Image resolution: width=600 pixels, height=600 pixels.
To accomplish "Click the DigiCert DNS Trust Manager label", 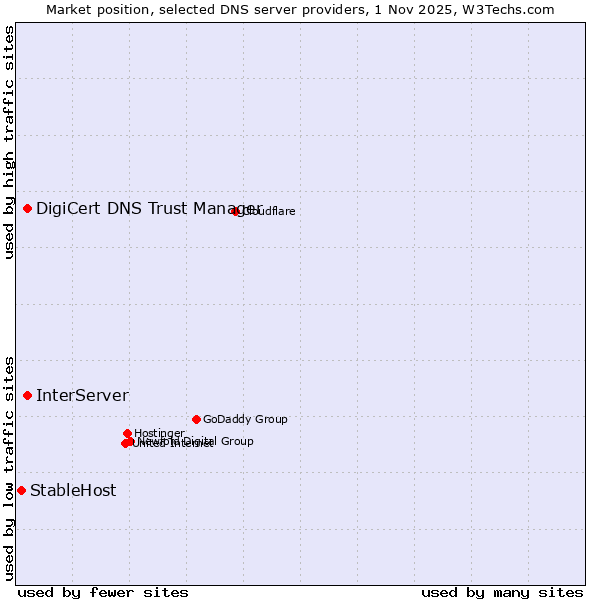I will [148, 208].
